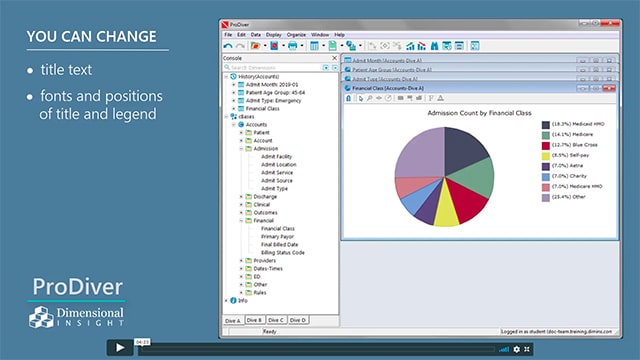Select the magnifier zoom tool in chart toolbar
Screen dimensions: 640x360
[369, 98]
